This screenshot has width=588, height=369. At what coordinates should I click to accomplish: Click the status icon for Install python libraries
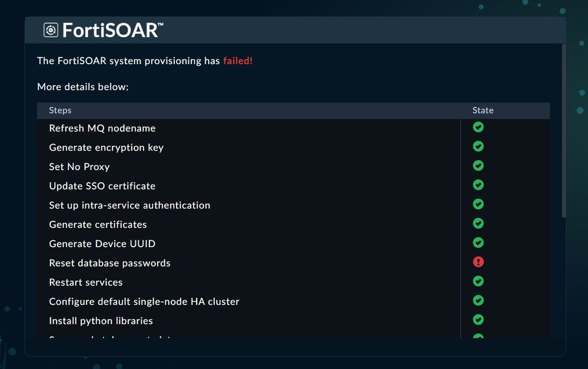[x=479, y=320]
